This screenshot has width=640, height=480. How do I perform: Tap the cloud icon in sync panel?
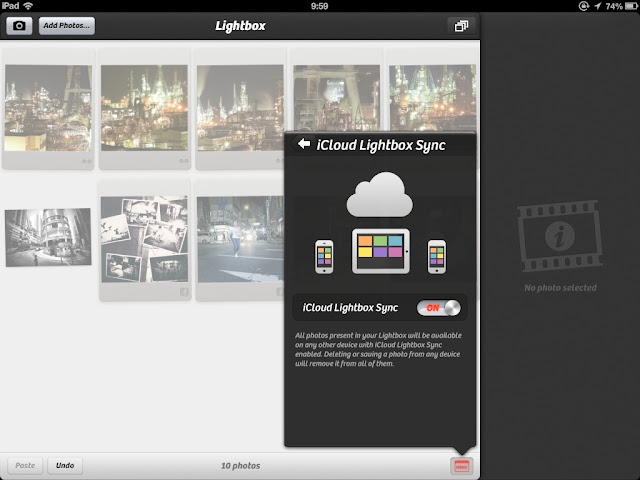point(380,195)
